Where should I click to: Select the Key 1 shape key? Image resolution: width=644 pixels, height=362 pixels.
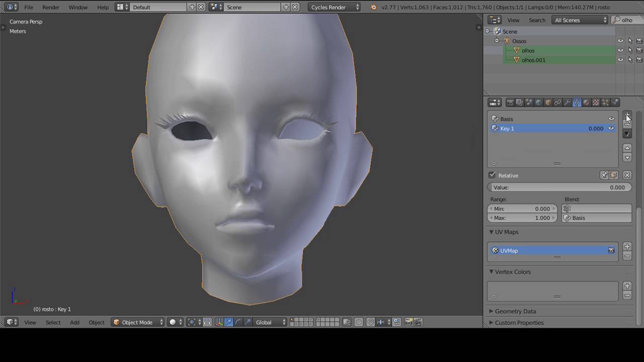click(552, 129)
